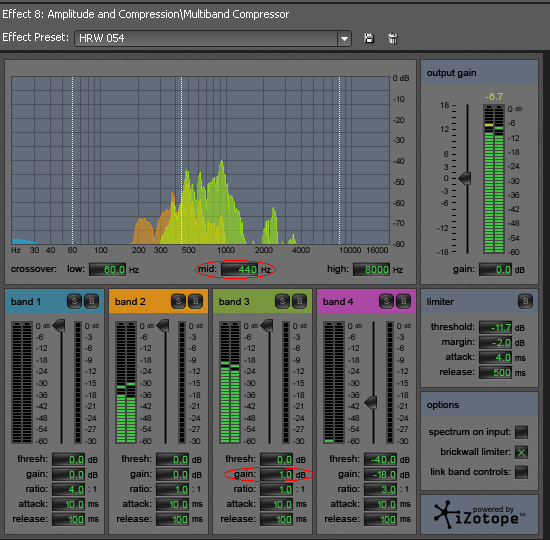Click band 4 release value field
Image resolution: width=550 pixels, height=540 pixels.
coord(381,519)
